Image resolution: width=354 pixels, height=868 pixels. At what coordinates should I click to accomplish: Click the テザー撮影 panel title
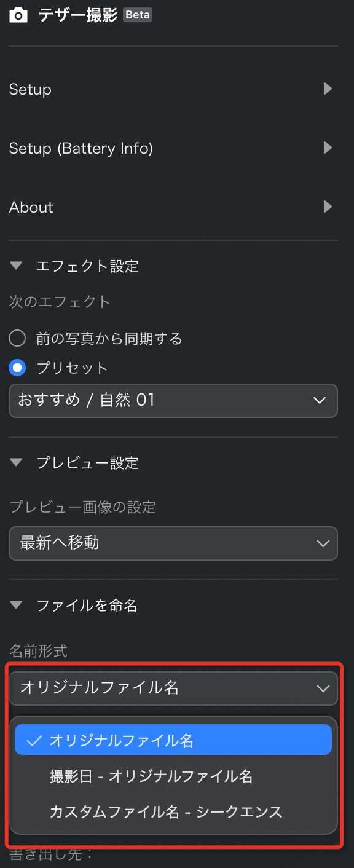click(x=77, y=15)
